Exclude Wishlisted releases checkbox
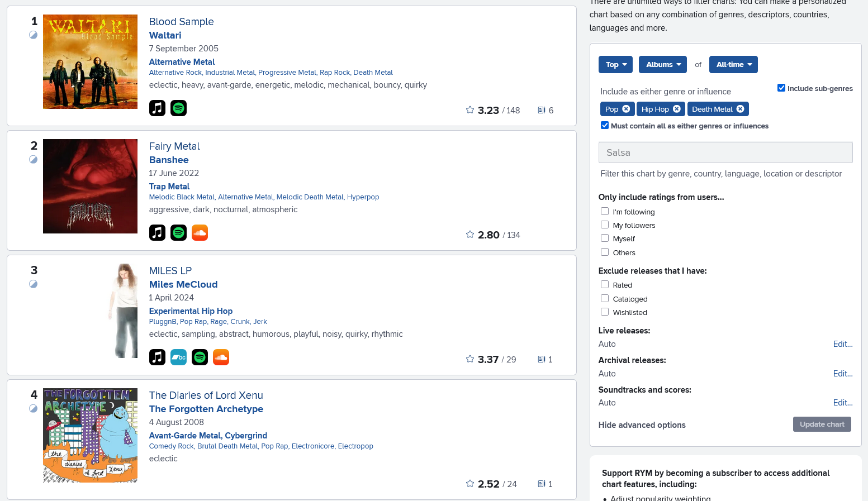The height and width of the screenshot is (501, 868). click(605, 312)
